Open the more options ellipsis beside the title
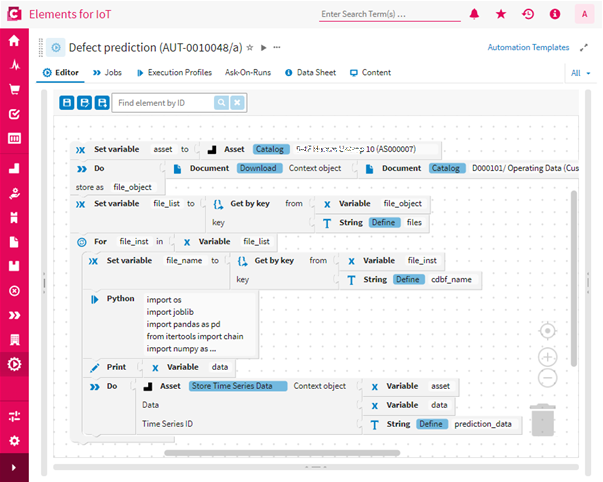This screenshot has width=603, height=482. pyautogui.click(x=277, y=47)
